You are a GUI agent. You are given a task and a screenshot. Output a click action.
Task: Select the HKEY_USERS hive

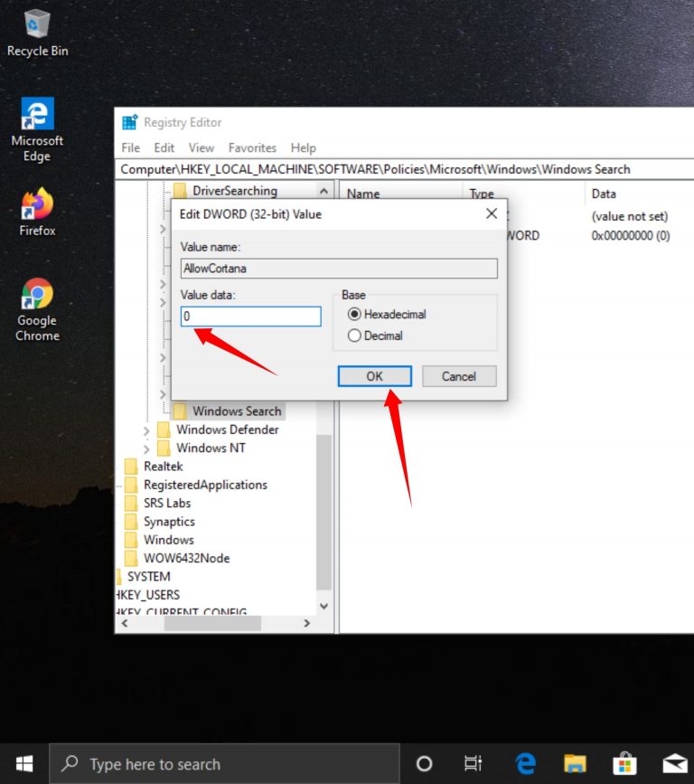pos(148,595)
